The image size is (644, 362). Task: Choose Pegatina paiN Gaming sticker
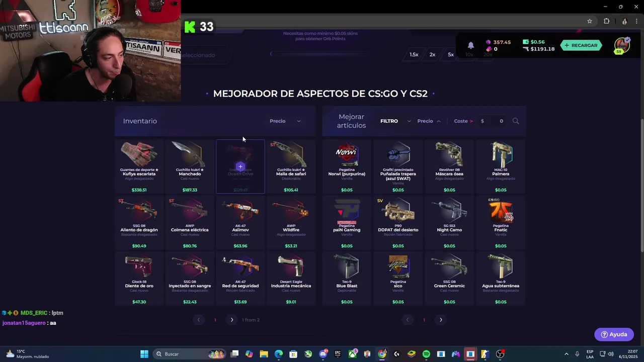point(347,222)
